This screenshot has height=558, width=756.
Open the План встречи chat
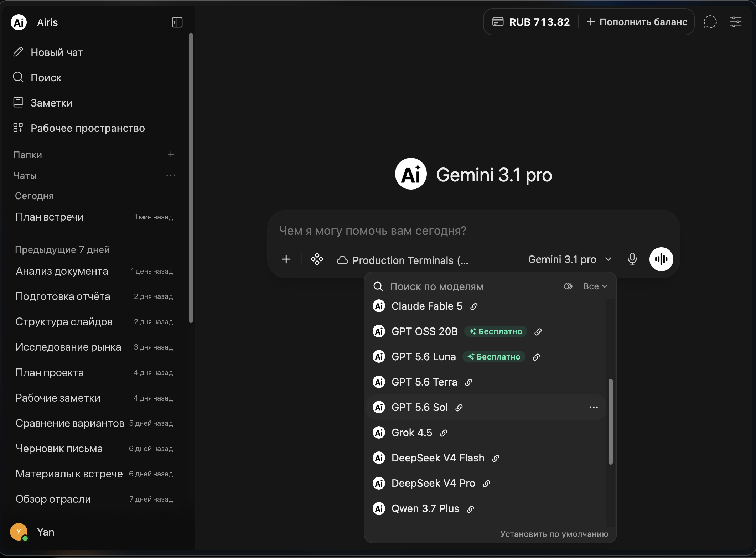point(94,217)
